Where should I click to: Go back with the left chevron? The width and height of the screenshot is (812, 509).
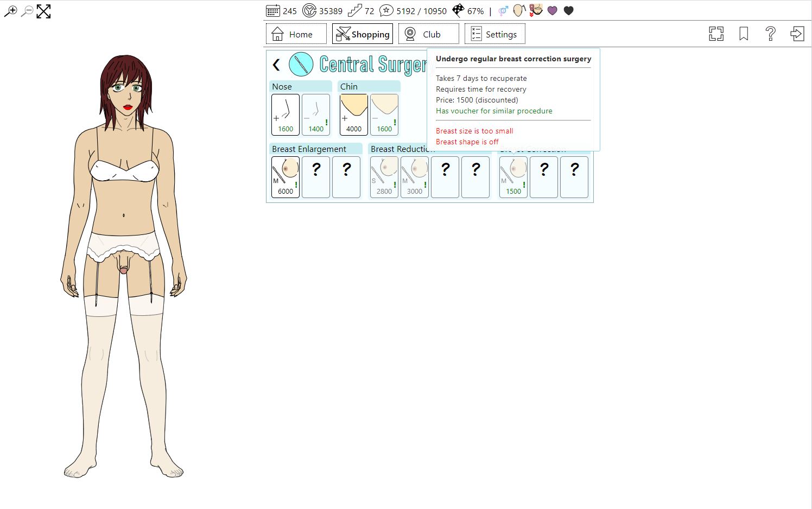[x=276, y=65]
